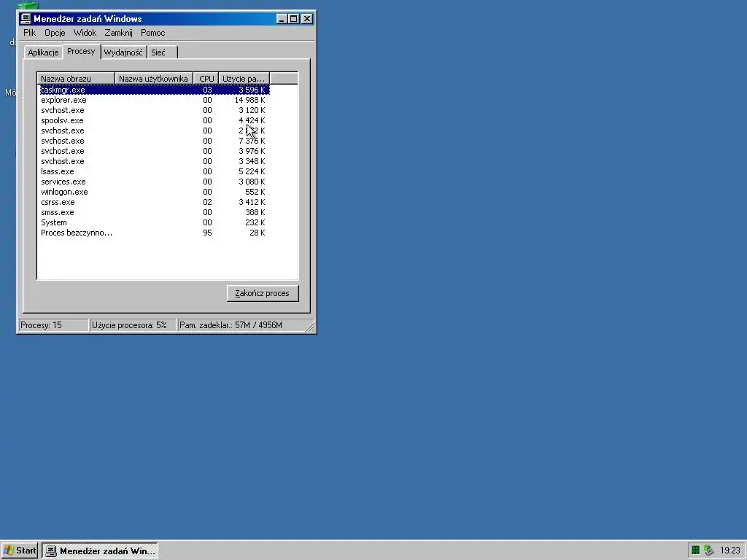Open the Widok menu

85,33
